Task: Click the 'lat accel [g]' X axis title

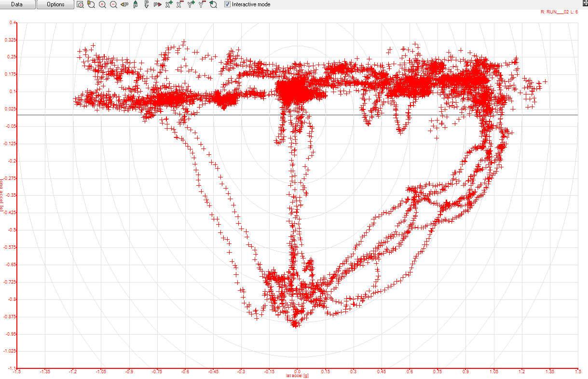Action: [297, 376]
